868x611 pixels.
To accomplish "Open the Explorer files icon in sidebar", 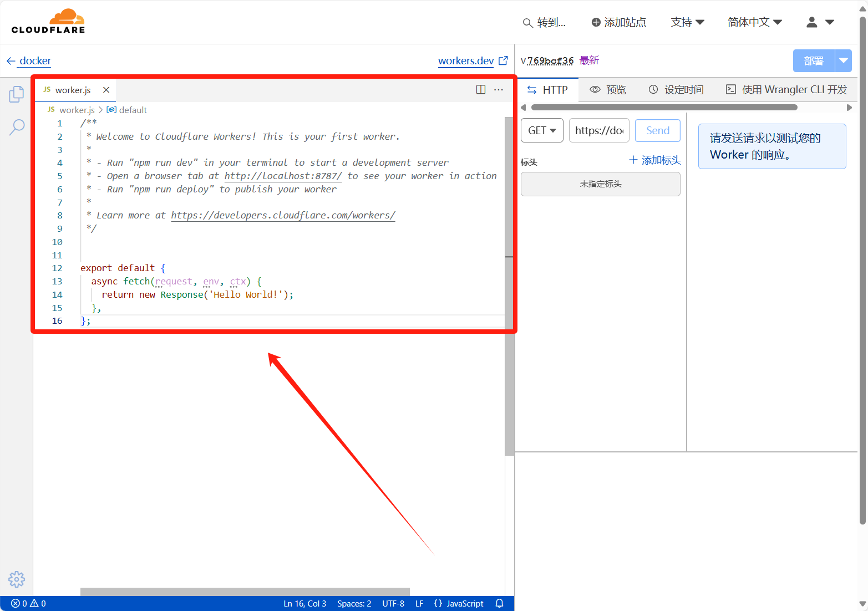I will [17, 94].
